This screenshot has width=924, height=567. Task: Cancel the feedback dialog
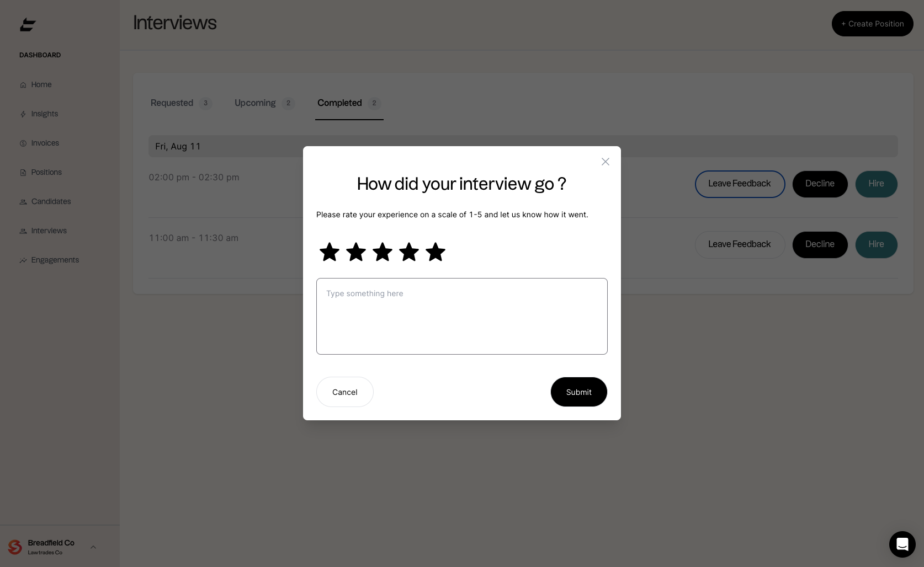click(x=345, y=392)
